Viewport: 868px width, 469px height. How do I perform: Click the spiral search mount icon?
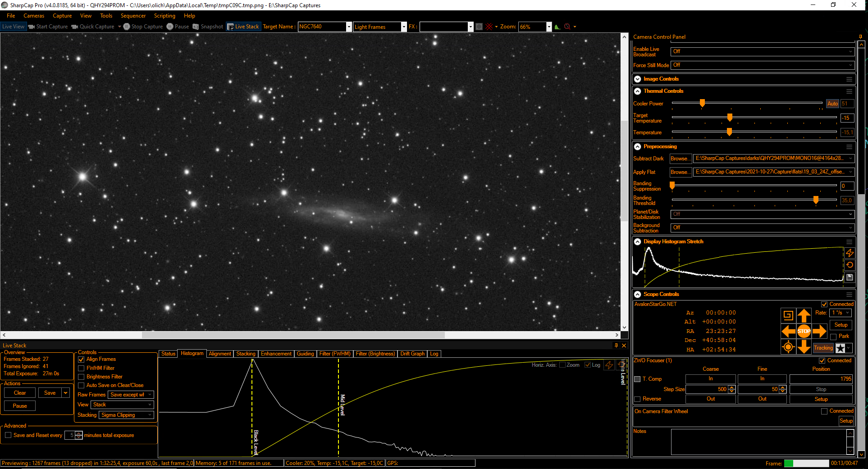pyautogui.click(x=788, y=315)
